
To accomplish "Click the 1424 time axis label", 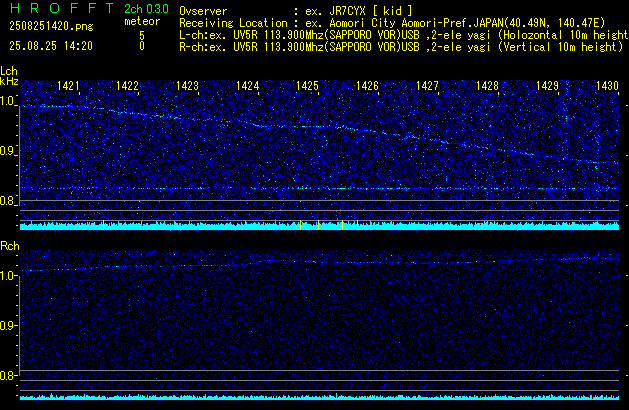I will coord(248,86).
